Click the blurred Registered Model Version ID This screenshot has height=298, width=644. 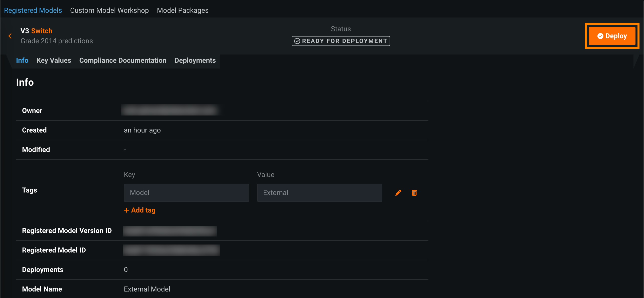(x=170, y=231)
